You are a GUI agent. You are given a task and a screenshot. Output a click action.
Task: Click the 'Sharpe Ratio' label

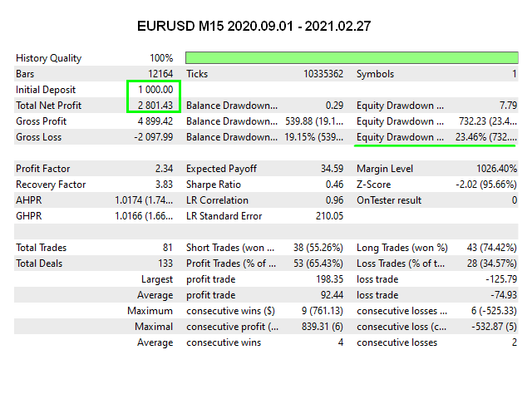coord(214,185)
